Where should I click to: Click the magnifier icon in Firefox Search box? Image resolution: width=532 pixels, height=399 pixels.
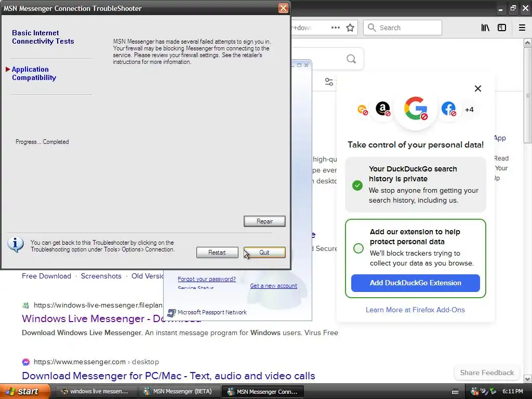coord(372,28)
